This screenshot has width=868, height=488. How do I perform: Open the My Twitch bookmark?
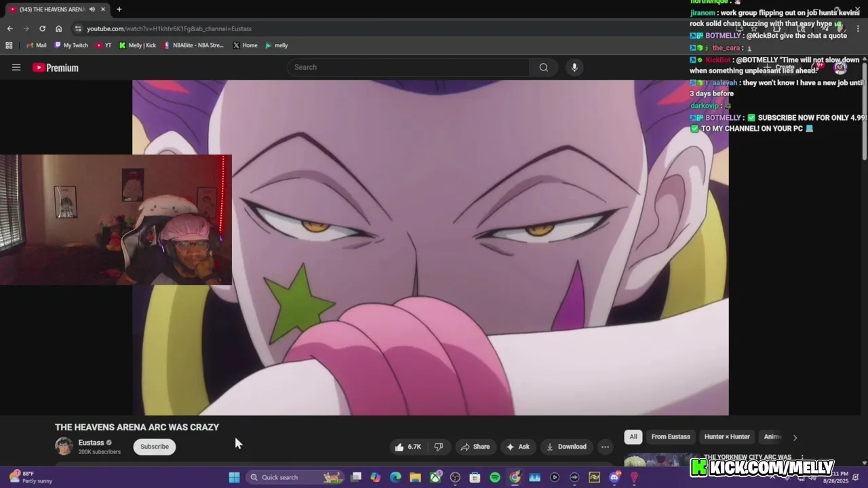[x=71, y=45]
